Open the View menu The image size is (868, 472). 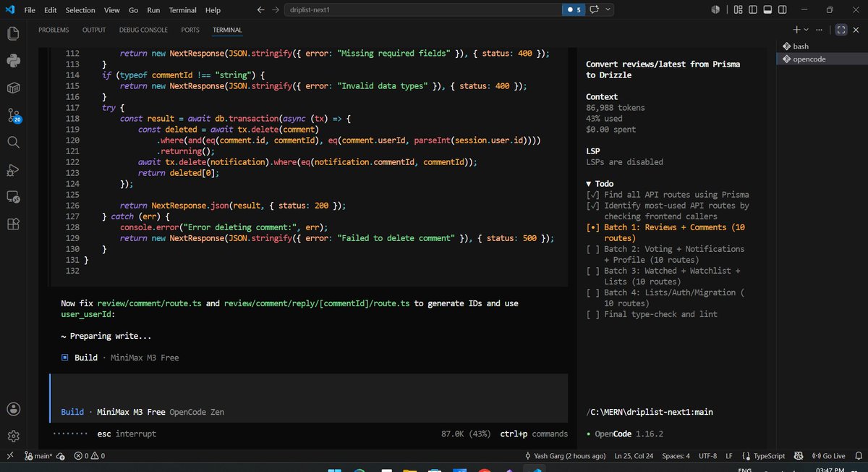(111, 10)
